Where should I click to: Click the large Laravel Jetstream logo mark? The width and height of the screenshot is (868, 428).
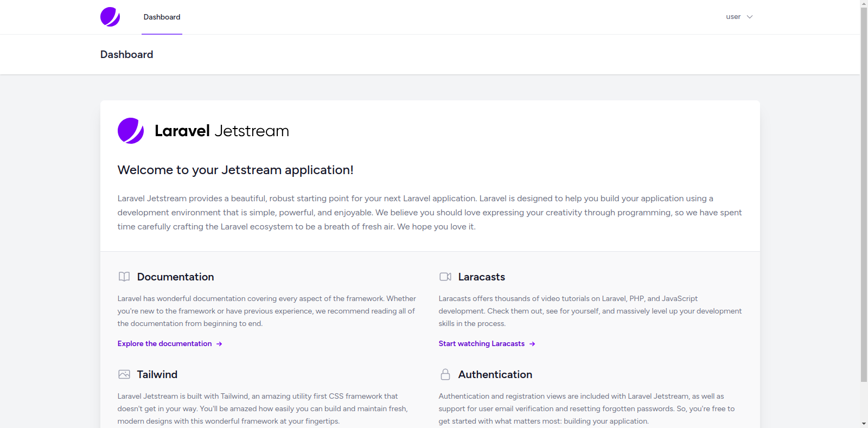(131, 131)
